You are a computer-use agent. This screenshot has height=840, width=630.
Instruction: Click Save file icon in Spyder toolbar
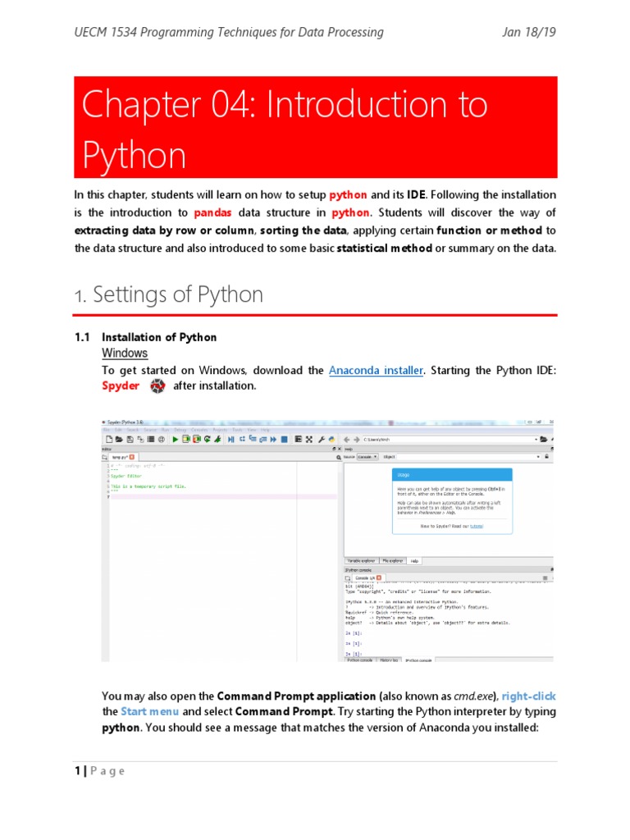(x=130, y=440)
